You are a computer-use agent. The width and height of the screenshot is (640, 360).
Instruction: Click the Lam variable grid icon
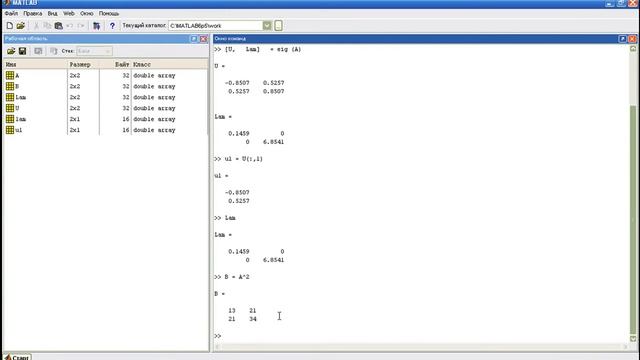point(10,97)
